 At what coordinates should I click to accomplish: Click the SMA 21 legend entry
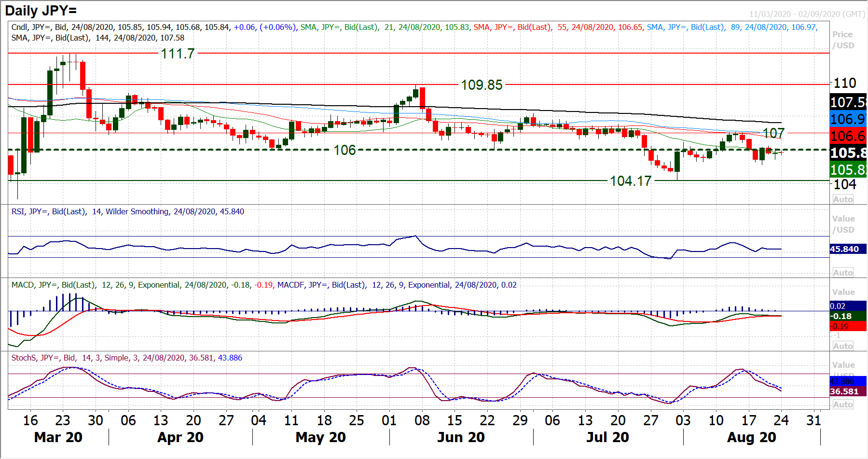[x=385, y=27]
